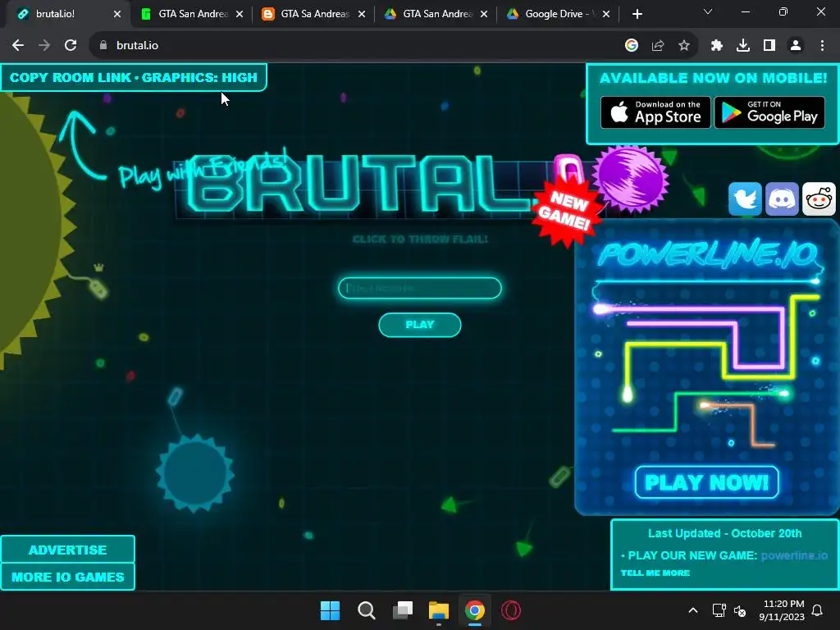Close the Blogger GTA Sa Andreas tab
The image size is (840, 630).
click(x=362, y=14)
